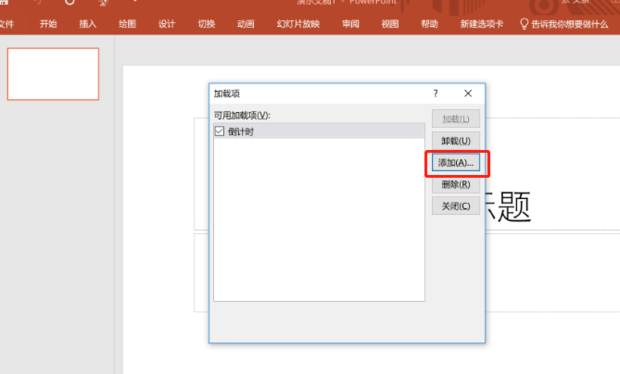Screen dimensions: 620x374
Task: Click the 添加(A)... button
Action: coord(456,162)
